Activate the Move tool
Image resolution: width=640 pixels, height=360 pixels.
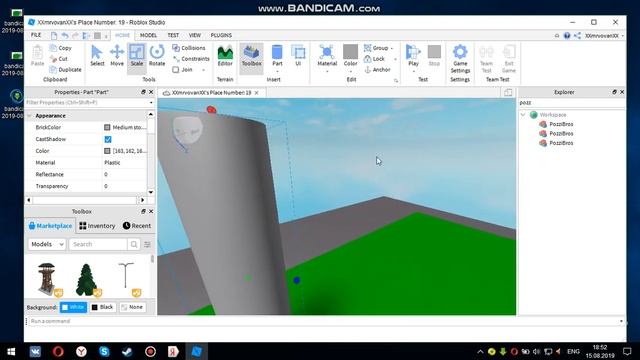[x=117, y=56]
